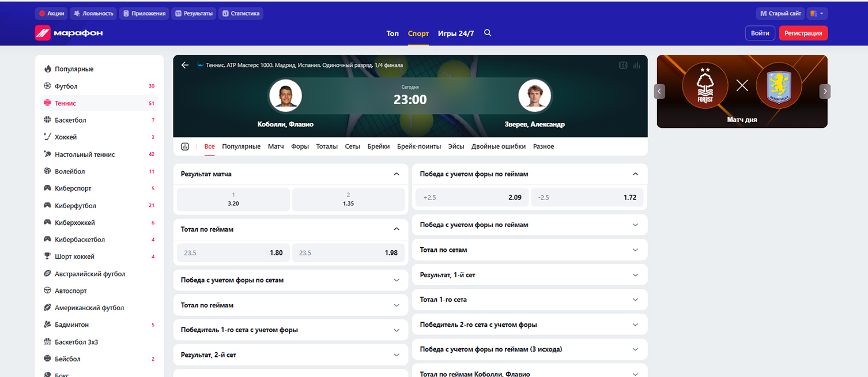The height and width of the screenshot is (377, 868).
Task: Switch to Старый сайт
Action: click(x=780, y=13)
